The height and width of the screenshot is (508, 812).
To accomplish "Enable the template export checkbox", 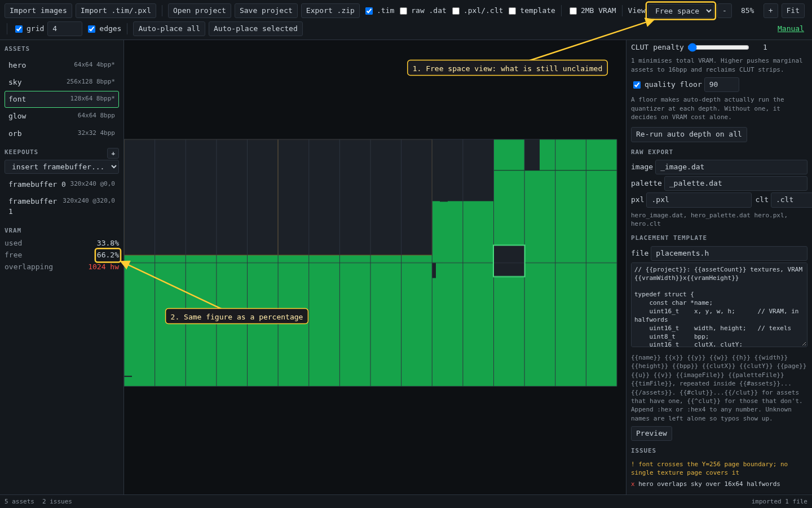I will coord(512,11).
